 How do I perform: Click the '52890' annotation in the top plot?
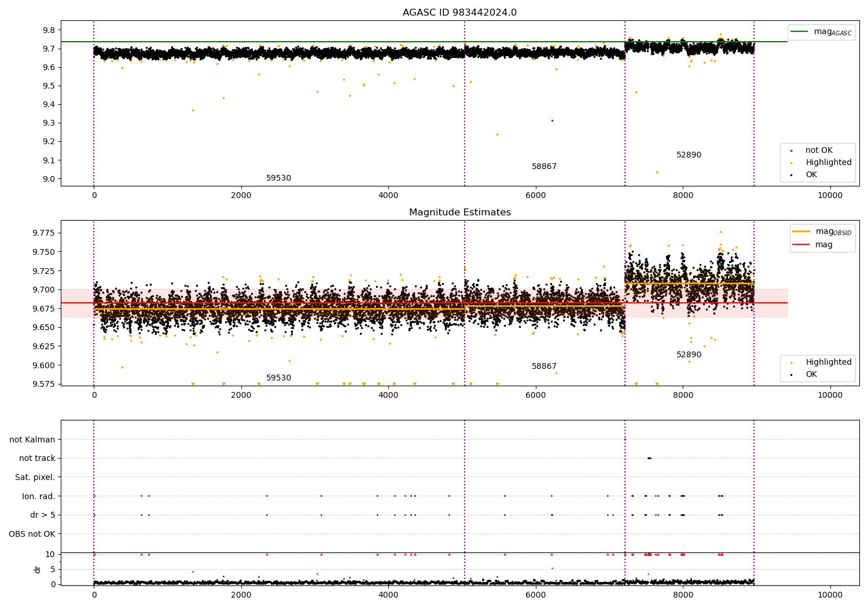[x=689, y=155]
